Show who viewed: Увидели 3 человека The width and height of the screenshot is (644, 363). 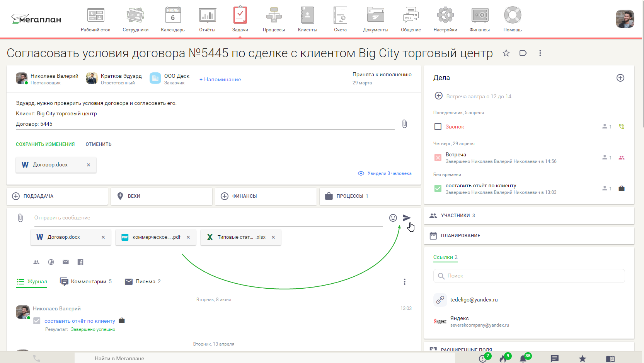coord(385,173)
